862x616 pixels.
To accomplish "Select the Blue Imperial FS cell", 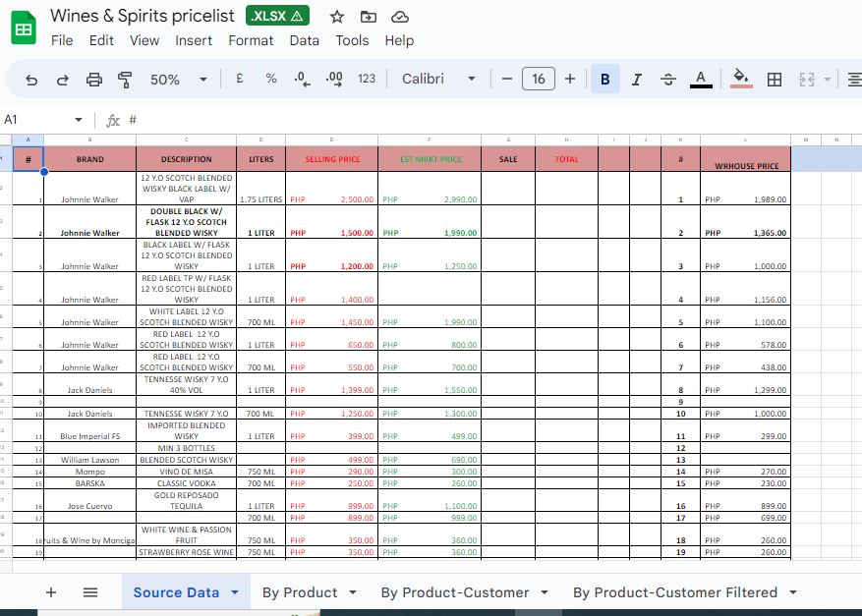I will coord(90,431).
